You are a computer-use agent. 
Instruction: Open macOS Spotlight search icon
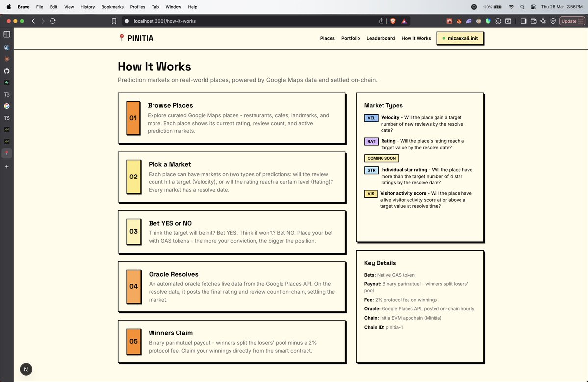click(522, 7)
